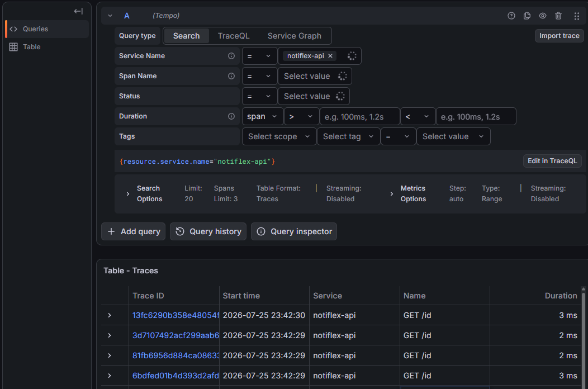
Task: Click Edit in TraceQL button
Action: click(552, 161)
